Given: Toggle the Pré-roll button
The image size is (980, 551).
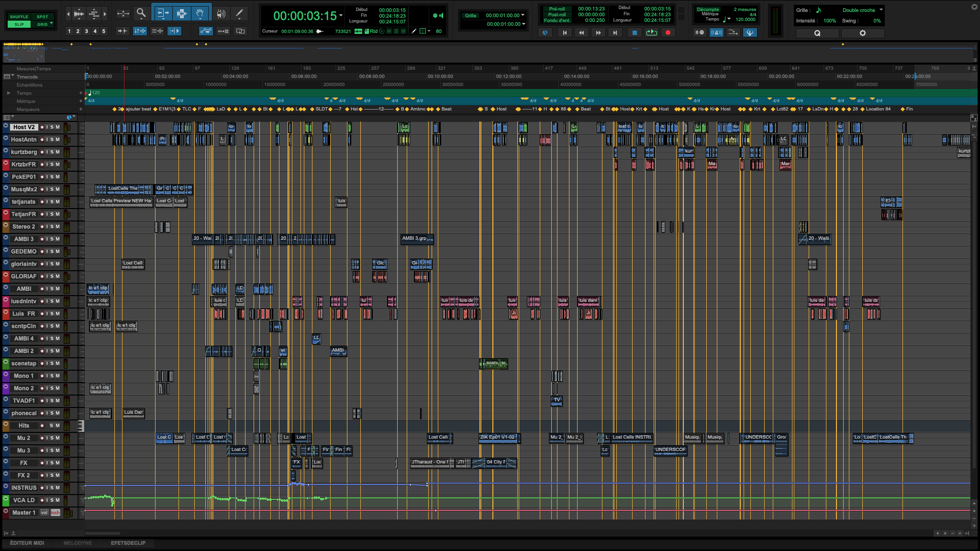Looking at the screenshot, I should [557, 9].
